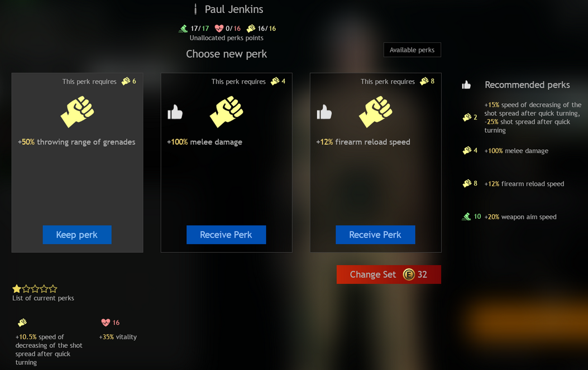This screenshot has width=588, height=370.
Task: Click the thumbs-up icon on the melee damage card
Action: pos(175,112)
